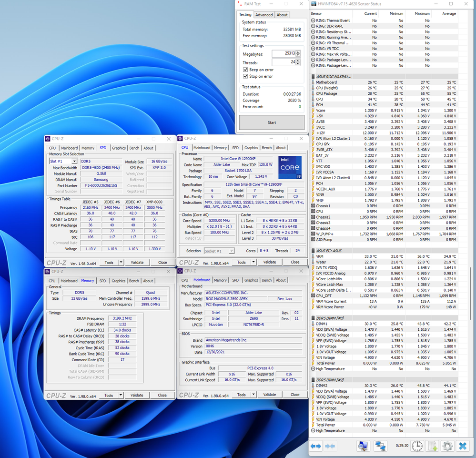The height and width of the screenshot is (458, 476).
Task: Open the Slot #1 memory slot dropdown
Action: coord(74,161)
